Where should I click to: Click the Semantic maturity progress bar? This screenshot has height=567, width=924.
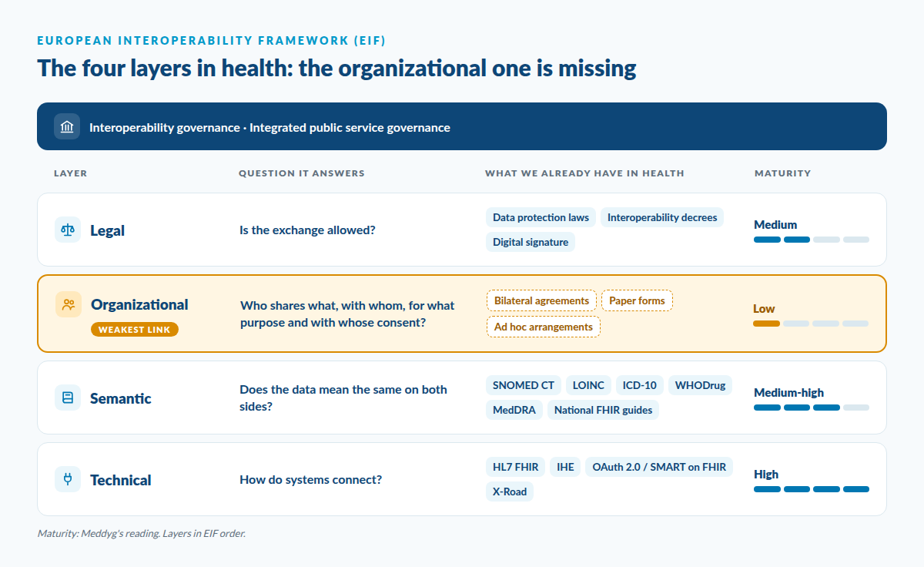tap(812, 408)
